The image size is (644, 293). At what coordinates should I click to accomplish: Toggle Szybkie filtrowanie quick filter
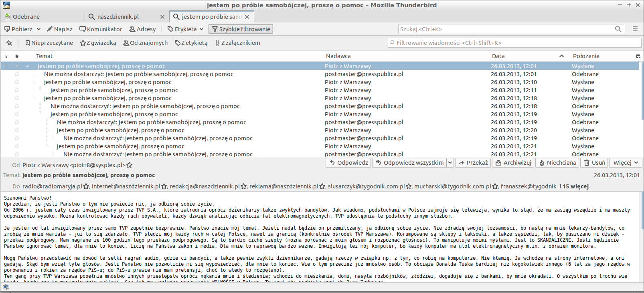click(x=241, y=29)
